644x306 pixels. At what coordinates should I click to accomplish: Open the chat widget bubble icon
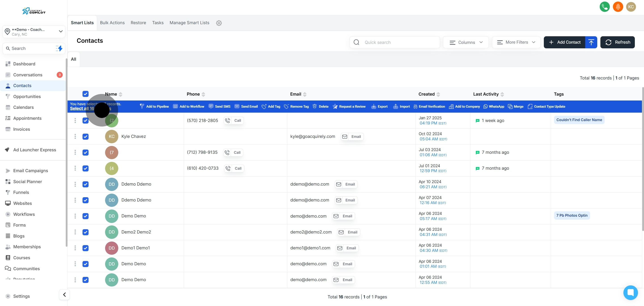tap(630, 292)
